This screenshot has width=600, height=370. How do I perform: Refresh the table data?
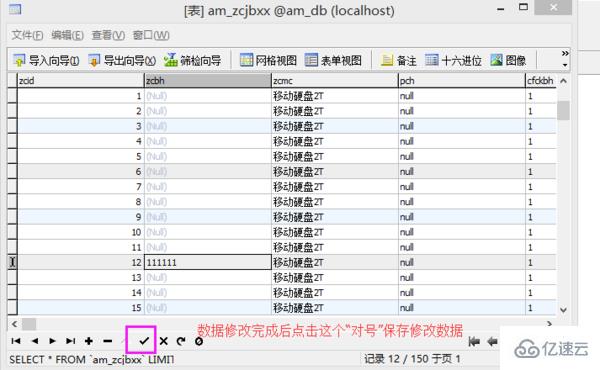click(x=181, y=341)
